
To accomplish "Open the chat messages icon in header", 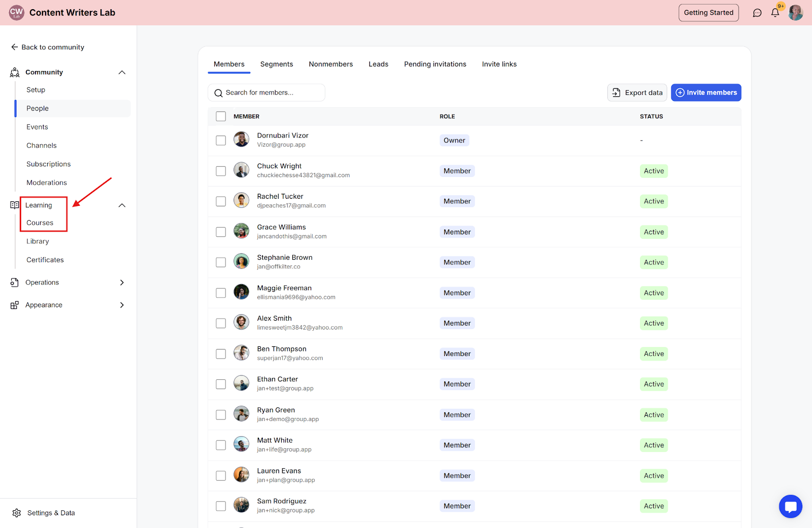I will pos(757,13).
